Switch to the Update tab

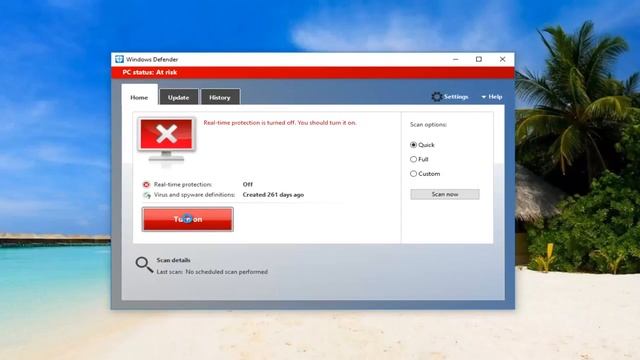point(178,98)
